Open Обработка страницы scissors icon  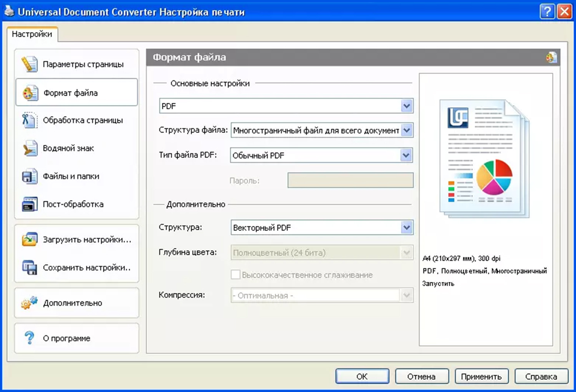pos(29,120)
